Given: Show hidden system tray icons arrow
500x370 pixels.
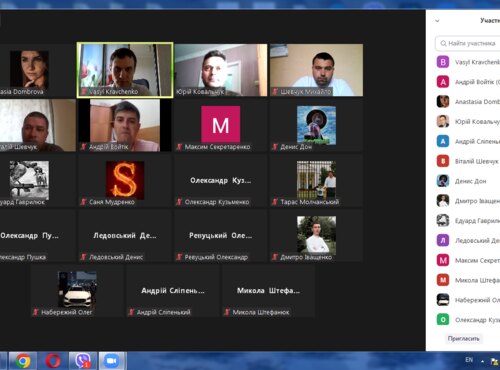Looking at the screenshot, I should tap(482, 361).
